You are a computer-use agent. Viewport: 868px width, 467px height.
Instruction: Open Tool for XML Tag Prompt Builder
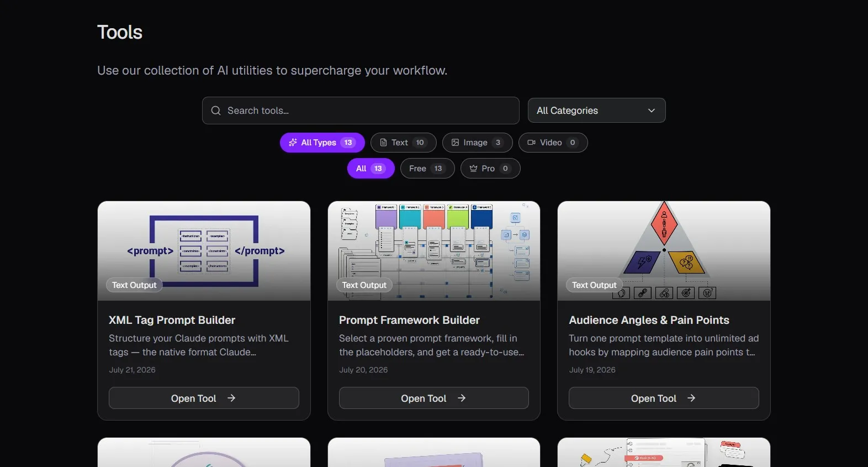204,398
